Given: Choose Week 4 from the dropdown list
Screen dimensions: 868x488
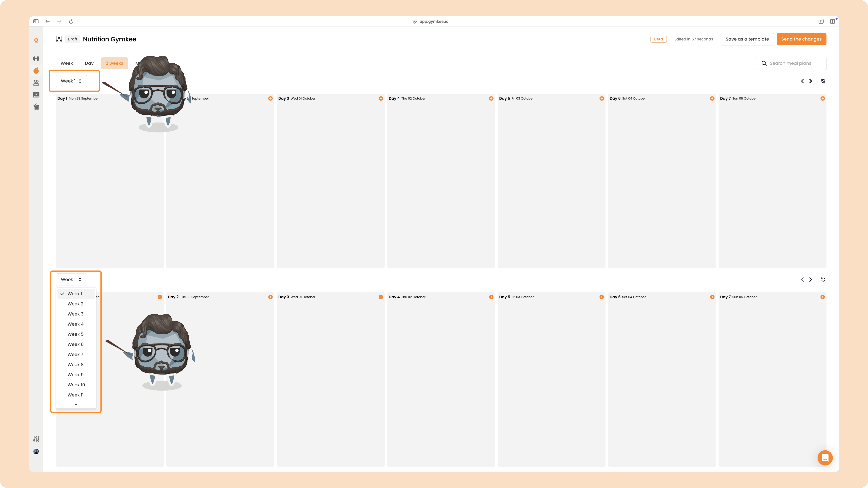Looking at the screenshot, I should (x=76, y=324).
